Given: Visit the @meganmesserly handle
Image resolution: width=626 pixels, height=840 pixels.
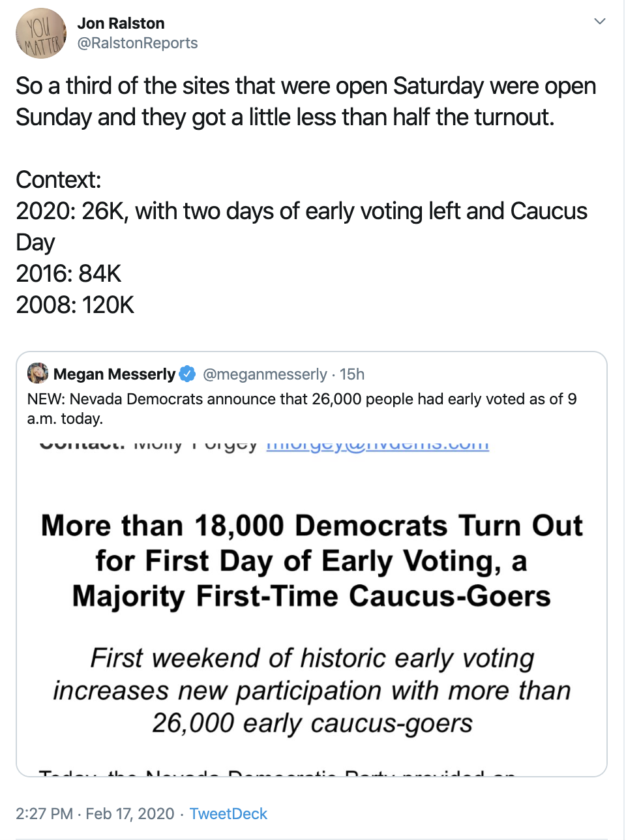Looking at the screenshot, I should point(265,374).
